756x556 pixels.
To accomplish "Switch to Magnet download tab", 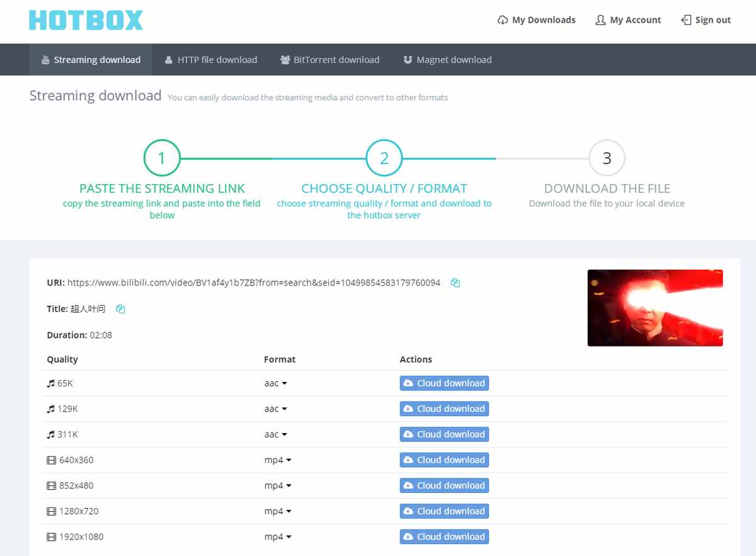I will coord(447,60).
